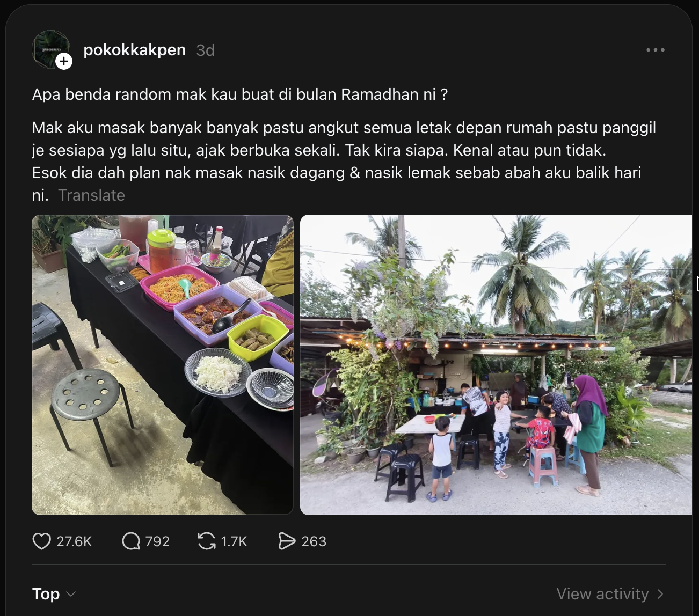The height and width of the screenshot is (616, 699).
Task: Share post with paper plane icon
Action: (x=287, y=541)
